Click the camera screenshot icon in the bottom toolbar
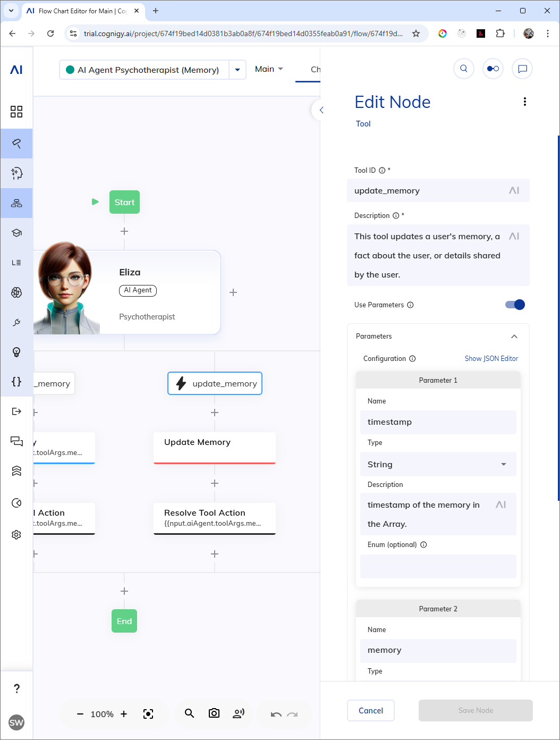This screenshot has width=560, height=740. point(214,713)
